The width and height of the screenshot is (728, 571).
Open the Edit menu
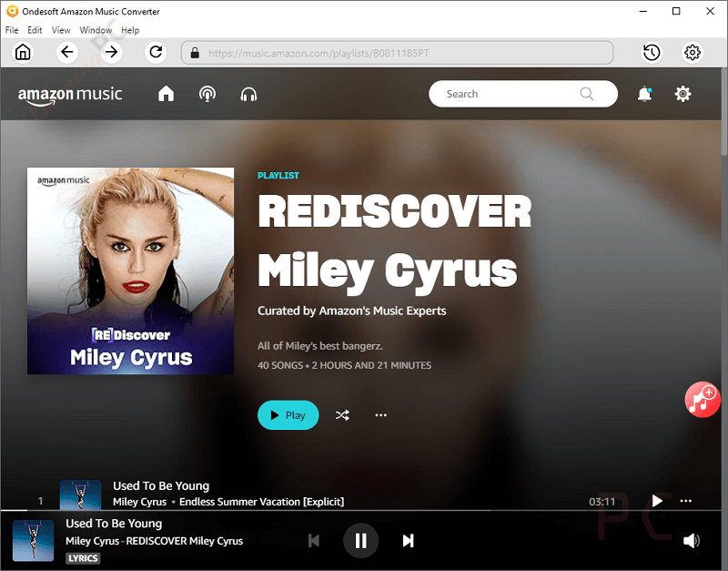click(x=35, y=30)
